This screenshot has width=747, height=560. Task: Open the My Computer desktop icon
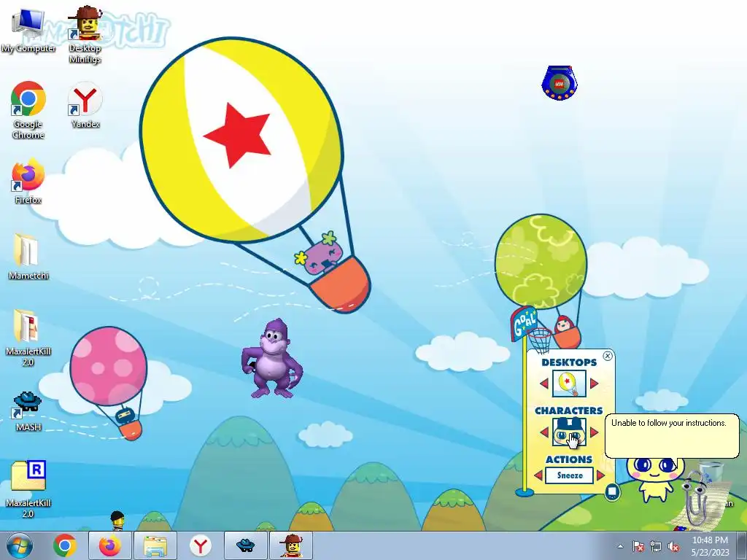coord(28,29)
